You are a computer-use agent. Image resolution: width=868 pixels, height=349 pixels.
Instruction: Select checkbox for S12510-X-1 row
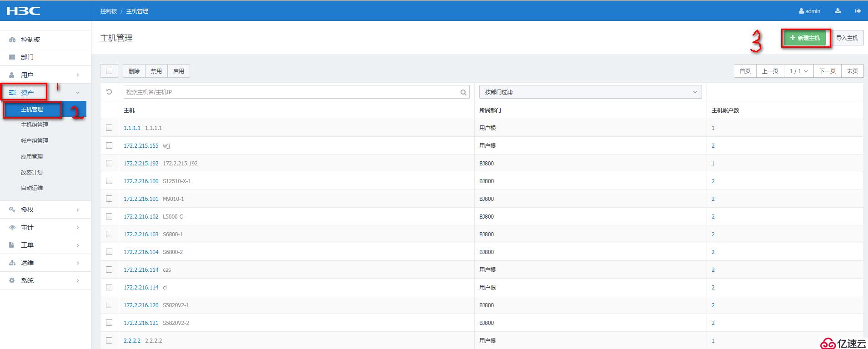pyautogui.click(x=109, y=181)
